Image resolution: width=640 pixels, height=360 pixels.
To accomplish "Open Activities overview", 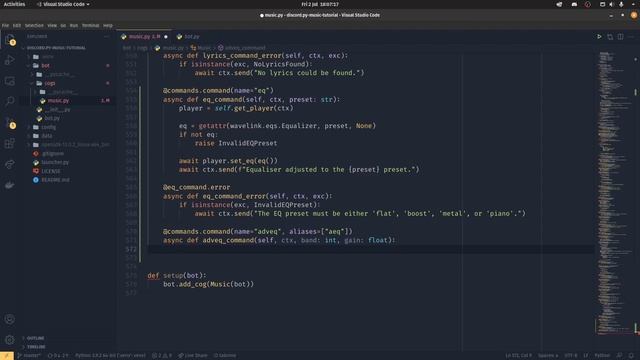I will click(14, 4).
